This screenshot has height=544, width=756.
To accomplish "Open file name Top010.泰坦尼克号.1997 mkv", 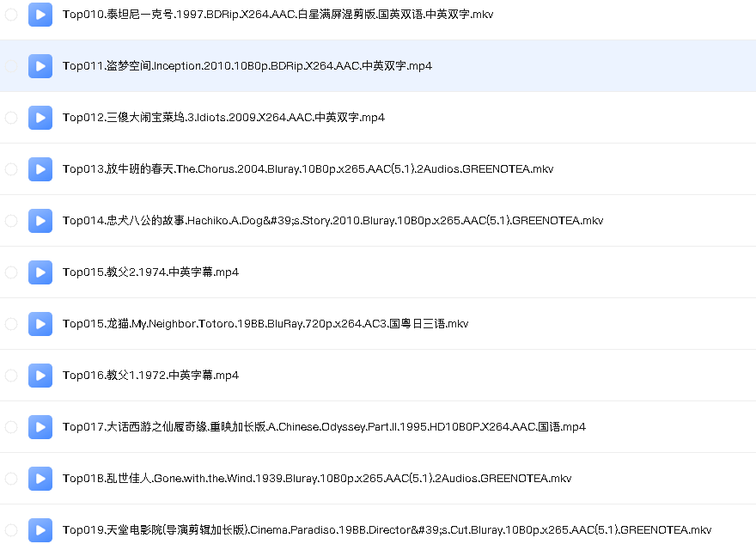I will [x=277, y=15].
